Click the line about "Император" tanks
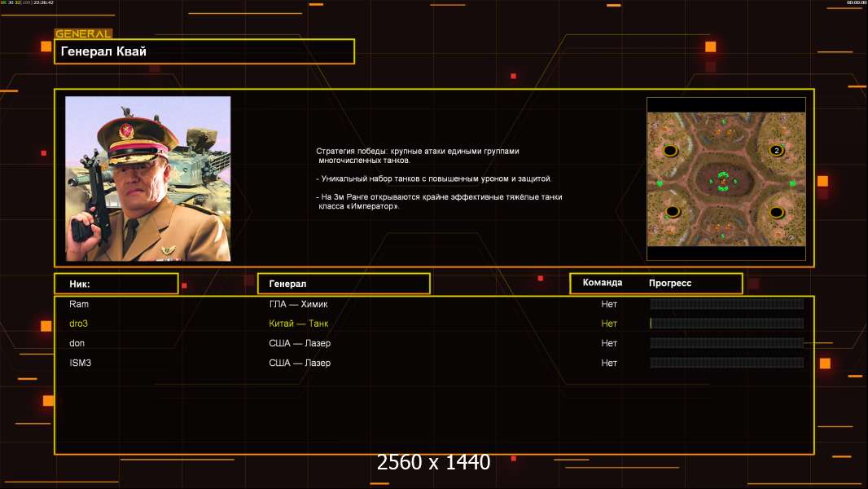 click(439, 201)
